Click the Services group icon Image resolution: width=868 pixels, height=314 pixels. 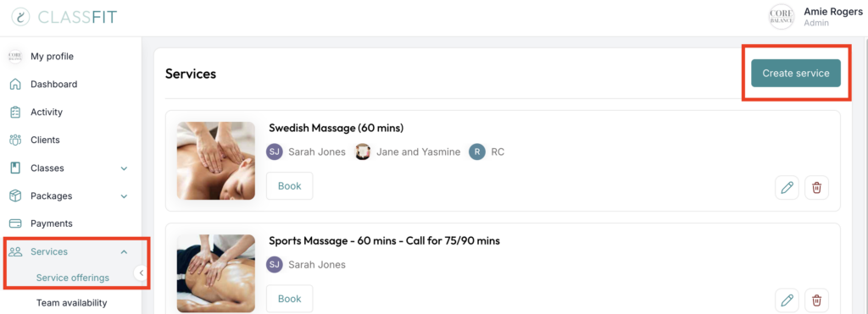tap(15, 251)
